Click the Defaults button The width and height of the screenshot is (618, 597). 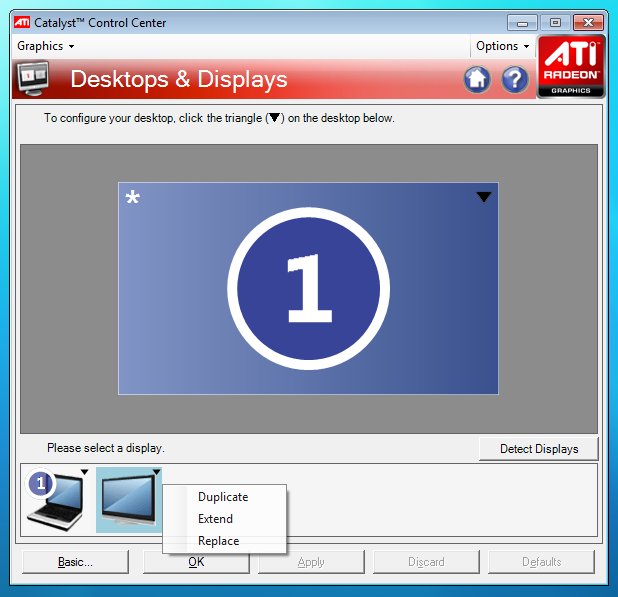tap(542, 562)
